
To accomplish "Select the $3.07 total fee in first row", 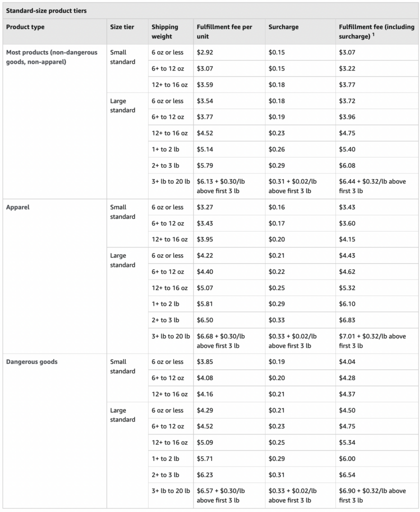I will (347, 52).
